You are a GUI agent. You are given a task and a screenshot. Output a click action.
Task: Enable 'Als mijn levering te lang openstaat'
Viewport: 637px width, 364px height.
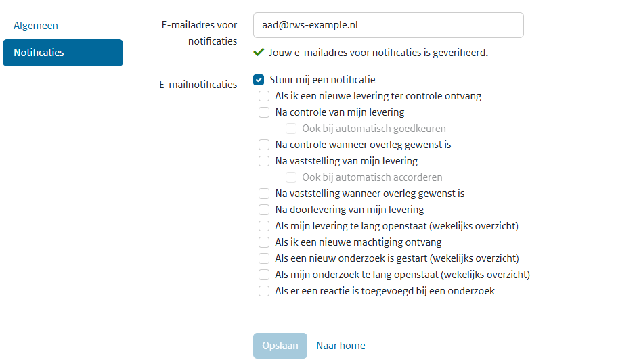click(x=264, y=226)
